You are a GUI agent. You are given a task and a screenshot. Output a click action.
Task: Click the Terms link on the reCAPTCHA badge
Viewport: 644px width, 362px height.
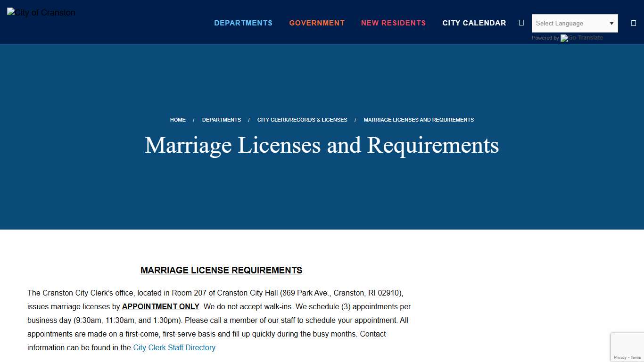[635, 357]
